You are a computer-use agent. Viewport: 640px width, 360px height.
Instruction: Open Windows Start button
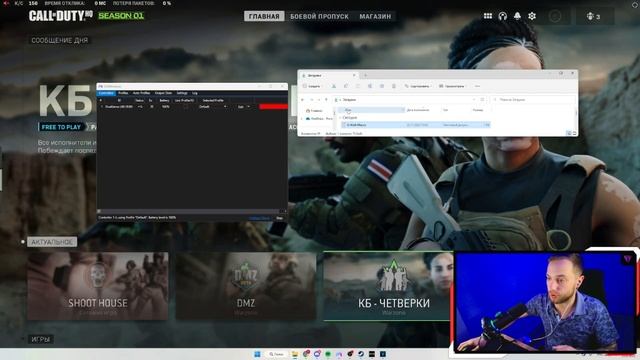(257, 354)
